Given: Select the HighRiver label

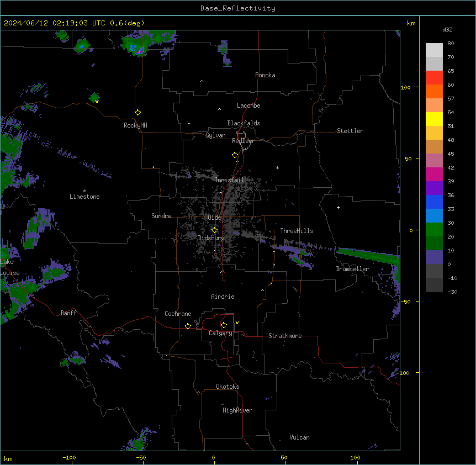Looking at the screenshot, I should (237, 410).
